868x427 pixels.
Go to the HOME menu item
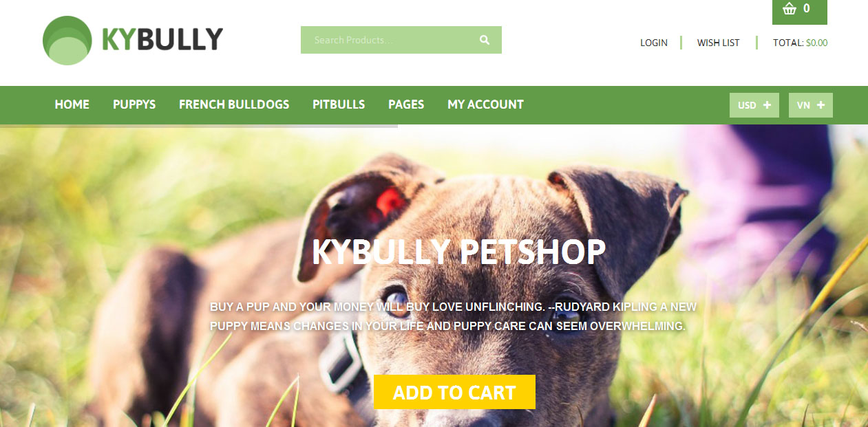[72, 105]
